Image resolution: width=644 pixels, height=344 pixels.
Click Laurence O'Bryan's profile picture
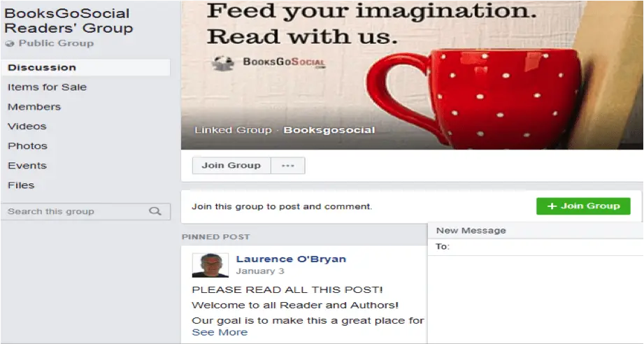tap(210, 265)
